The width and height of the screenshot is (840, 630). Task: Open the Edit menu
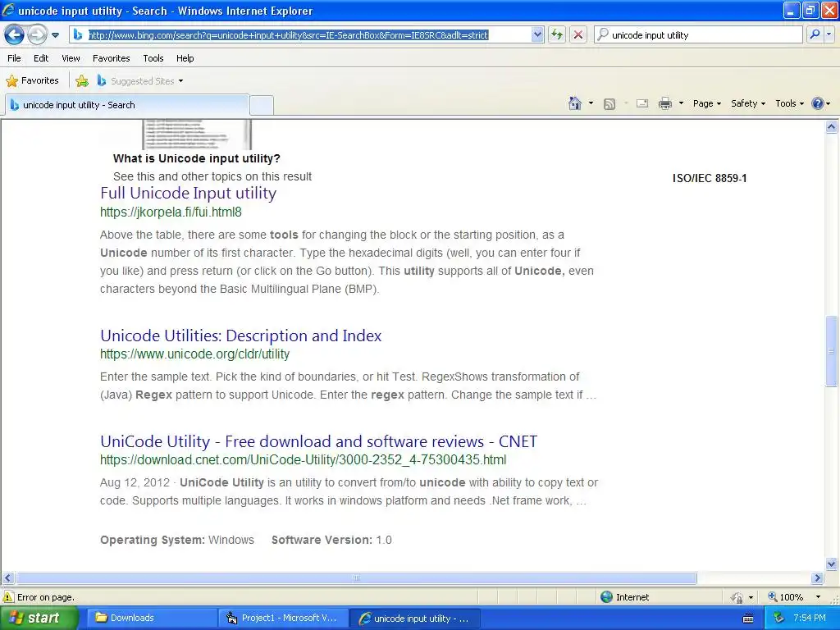click(x=41, y=58)
